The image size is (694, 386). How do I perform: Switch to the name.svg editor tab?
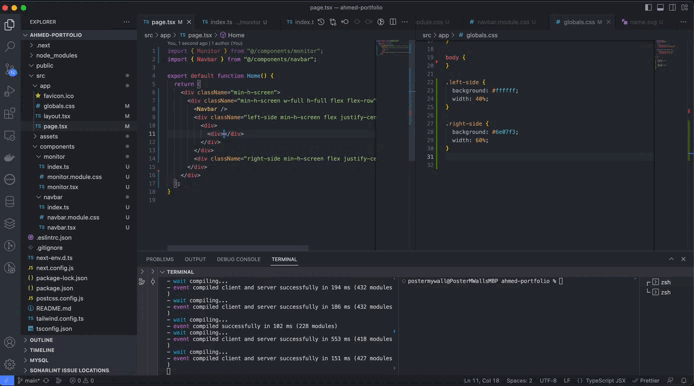pos(642,22)
